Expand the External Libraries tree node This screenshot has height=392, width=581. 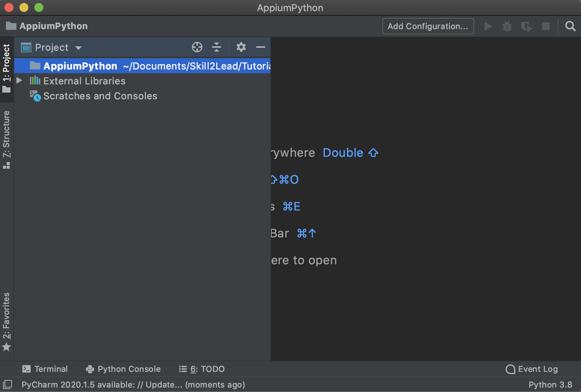click(19, 81)
